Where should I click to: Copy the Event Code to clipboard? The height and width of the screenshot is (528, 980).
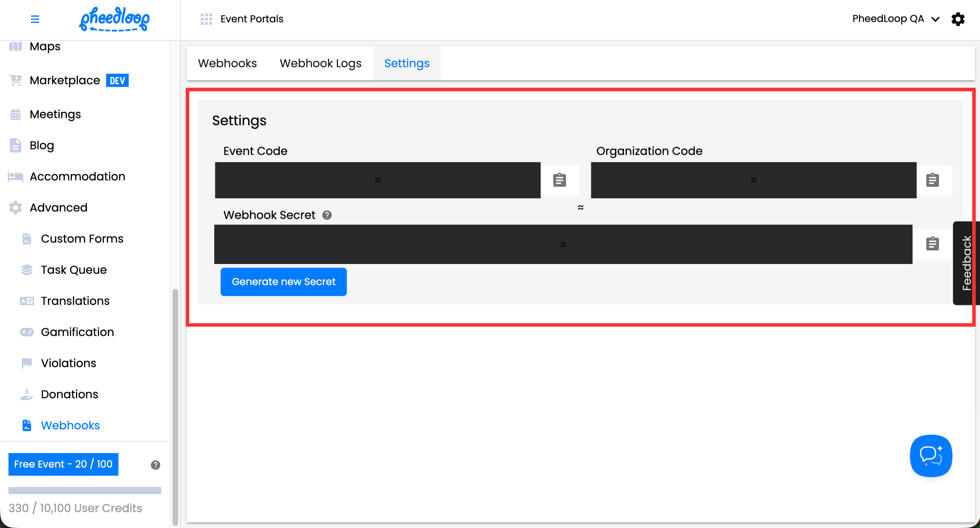tap(559, 180)
